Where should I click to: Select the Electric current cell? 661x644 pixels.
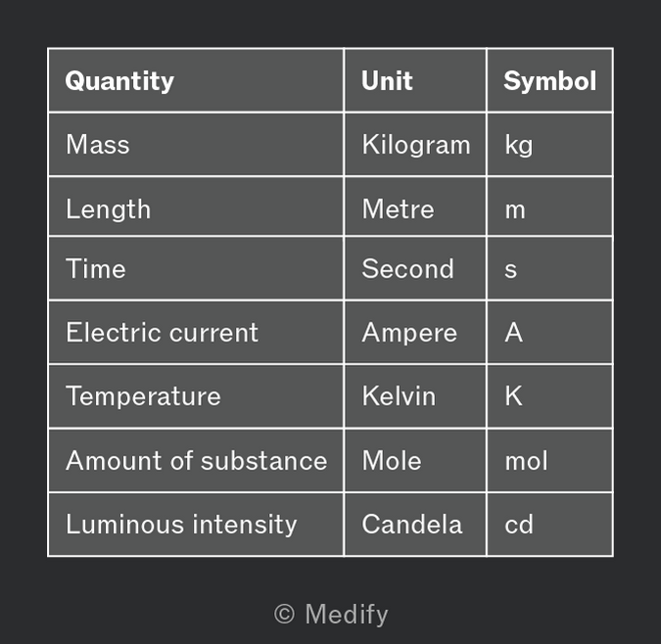[x=196, y=333]
